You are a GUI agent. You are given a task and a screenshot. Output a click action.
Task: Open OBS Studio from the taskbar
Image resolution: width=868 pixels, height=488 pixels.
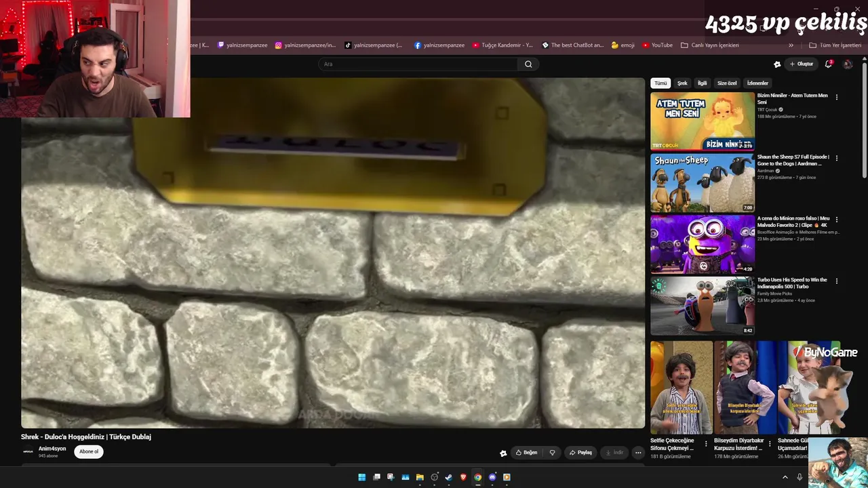pos(435,477)
